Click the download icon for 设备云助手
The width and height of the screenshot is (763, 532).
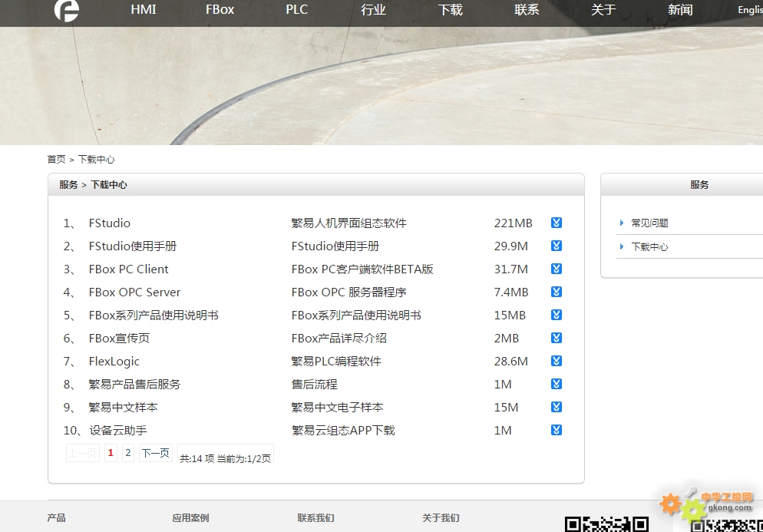click(557, 430)
